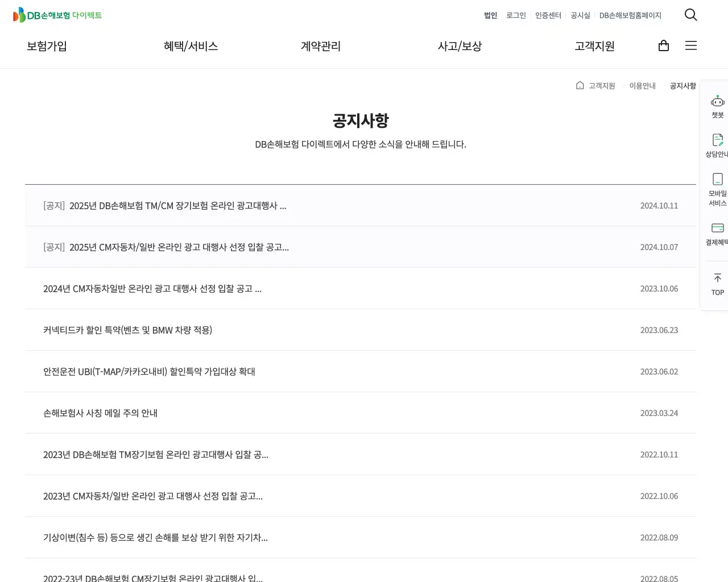The width and height of the screenshot is (728, 582).
Task: Go to DB손해보험홈페이지
Action: click(630, 15)
